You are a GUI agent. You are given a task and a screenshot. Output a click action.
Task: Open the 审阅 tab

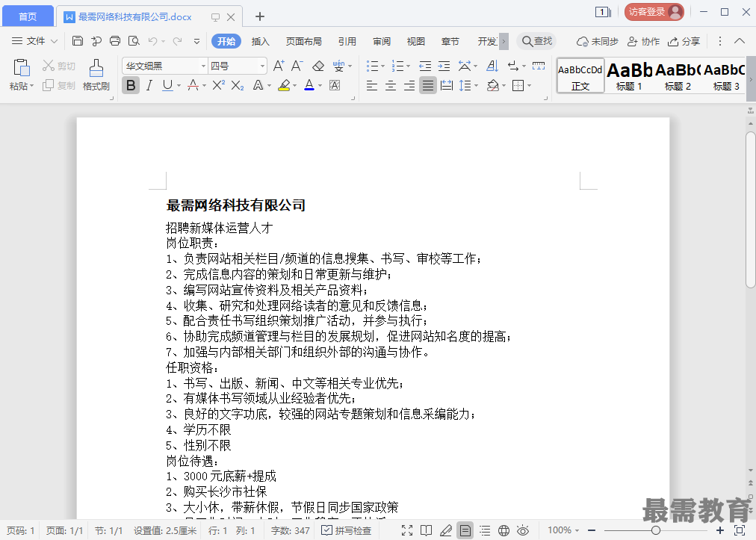point(382,42)
